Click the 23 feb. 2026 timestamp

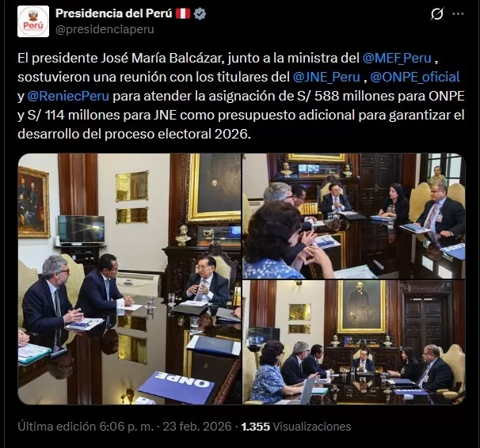click(x=197, y=427)
